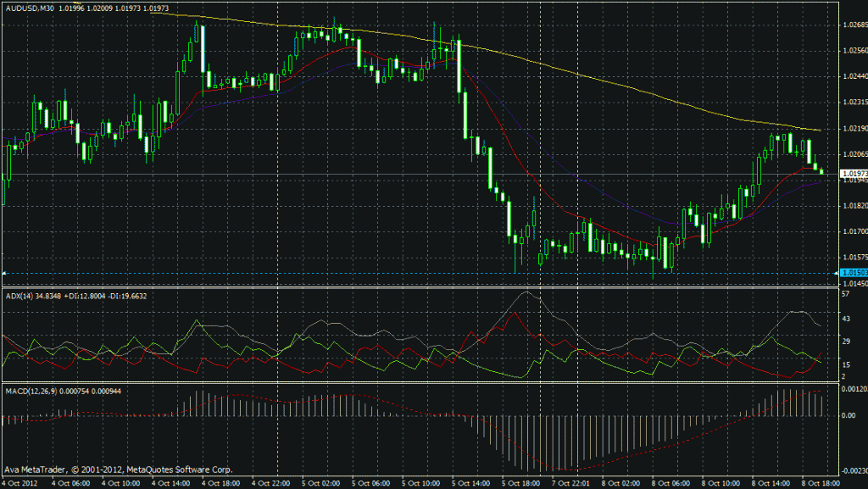The height and width of the screenshot is (489, 868).
Task: Click the cyan horizontal line price tag
Action: (850, 272)
